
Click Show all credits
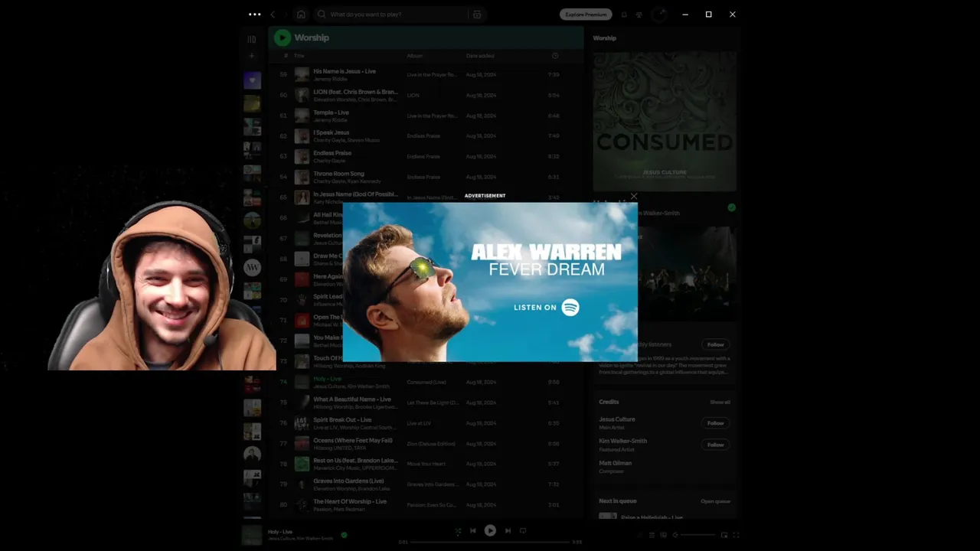pos(720,402)
